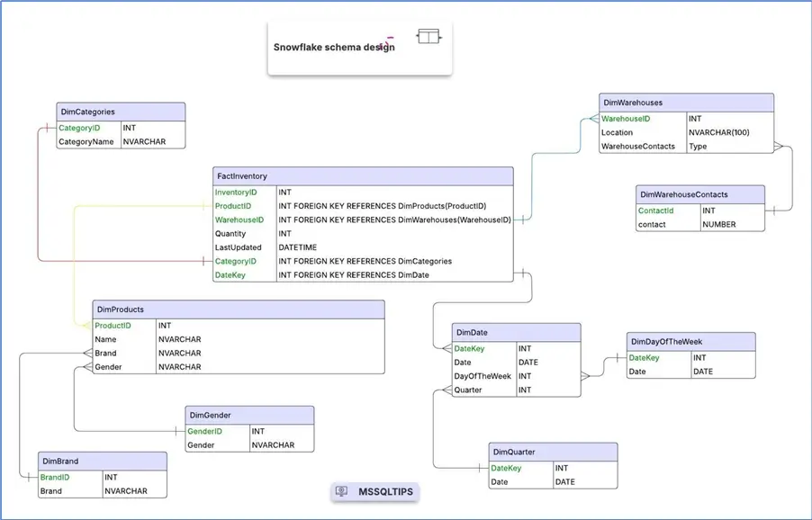Click the DATE type in DimDate

(528, 363)
